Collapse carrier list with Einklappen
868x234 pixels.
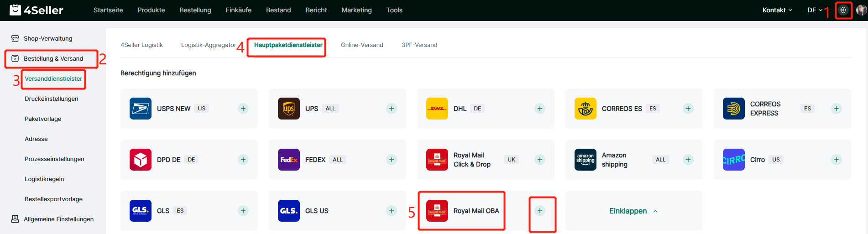pos(633,211)
